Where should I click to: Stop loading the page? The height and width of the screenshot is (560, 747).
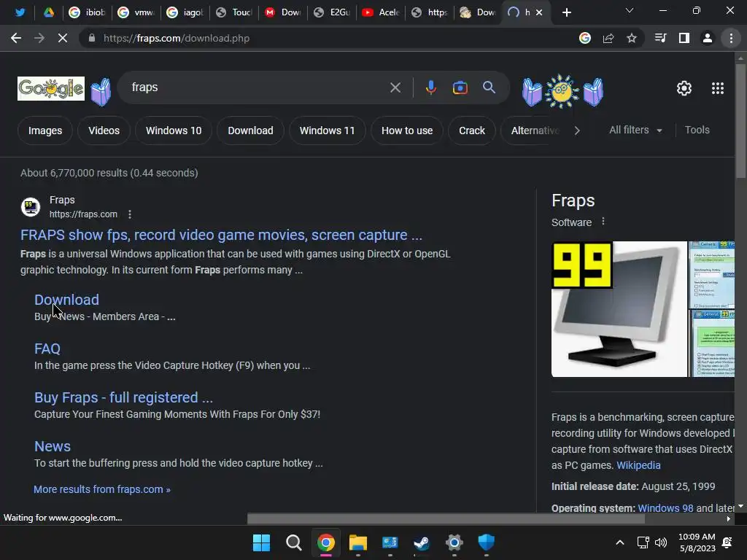63,38
